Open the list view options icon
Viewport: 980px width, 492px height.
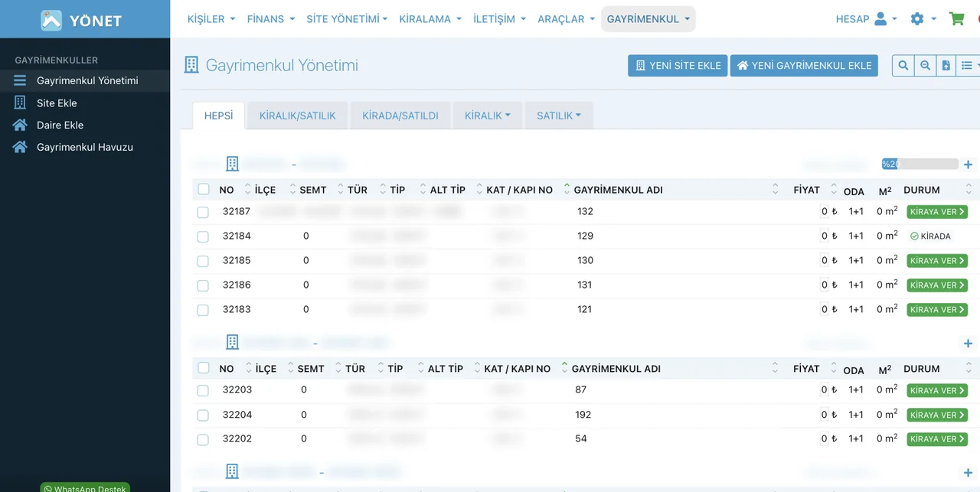point(969,66)
